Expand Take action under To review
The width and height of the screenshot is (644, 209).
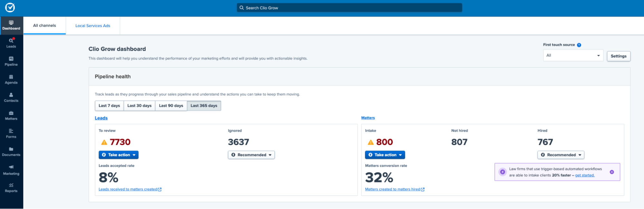(x=119, y=155)
